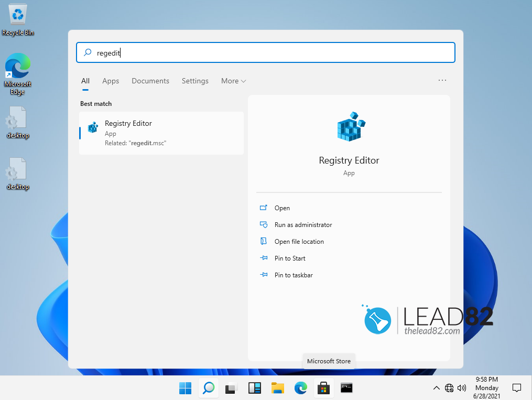Open the clock and date in taskbar

[x=486, y=388]
